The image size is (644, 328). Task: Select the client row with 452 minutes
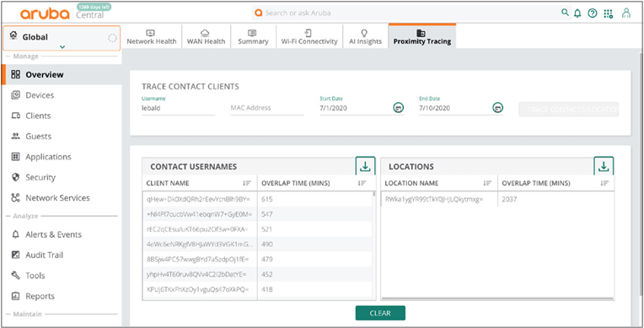tap(258, 274)
